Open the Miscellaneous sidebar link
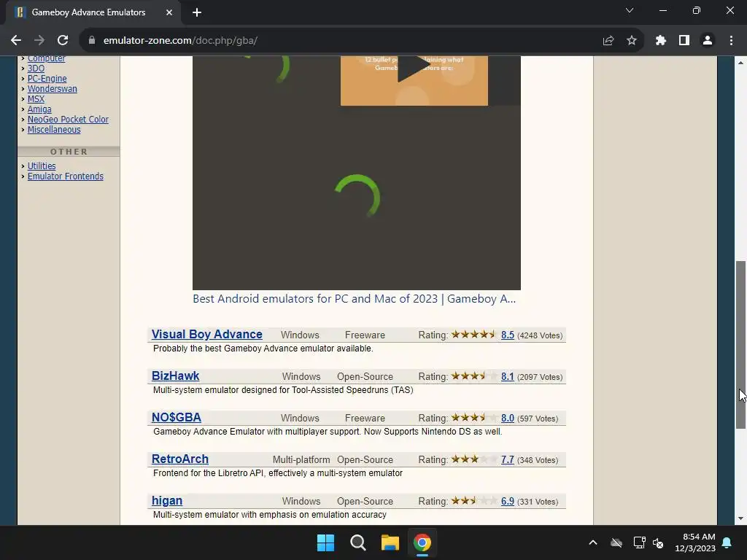This screenshot has height=560, width=747. pos(54,130)
